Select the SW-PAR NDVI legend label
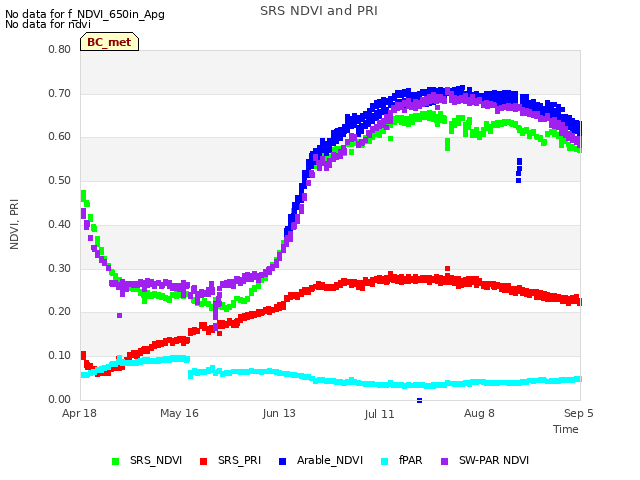Viewport: 640px width, 480px height. 494,460
